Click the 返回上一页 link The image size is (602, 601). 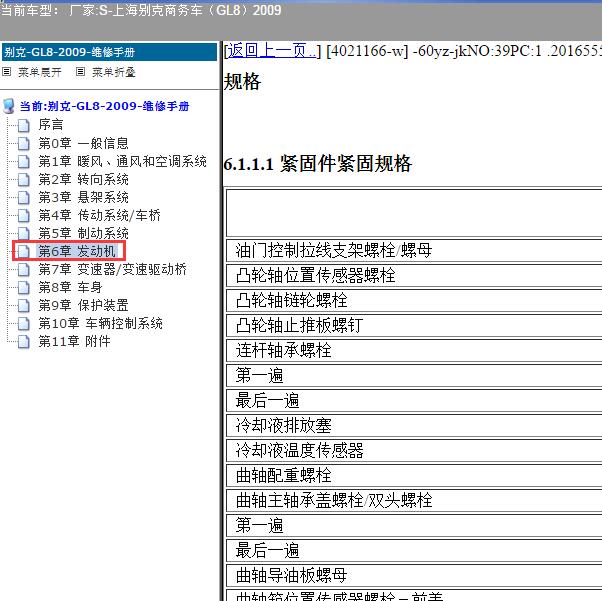[x=272, y=50]
